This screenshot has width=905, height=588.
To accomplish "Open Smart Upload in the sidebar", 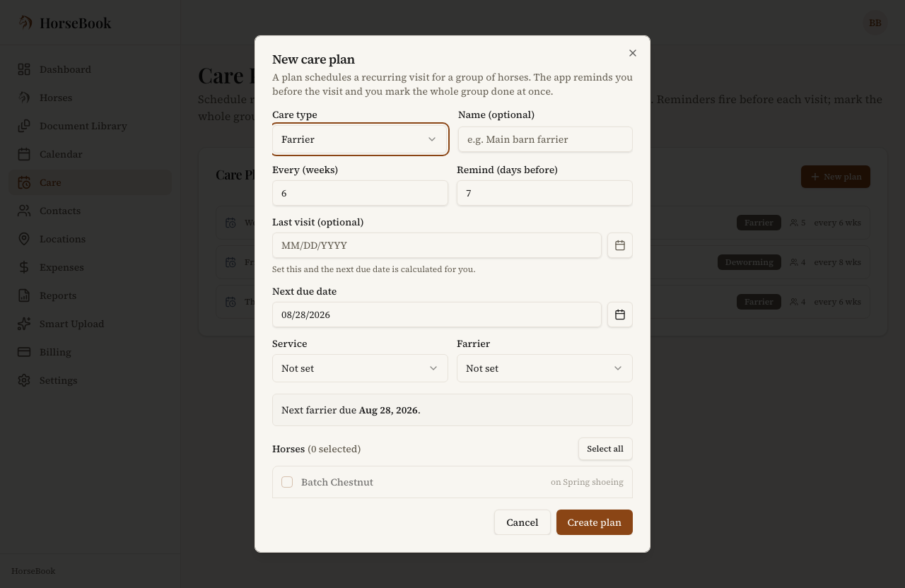I will click(90, 324).
